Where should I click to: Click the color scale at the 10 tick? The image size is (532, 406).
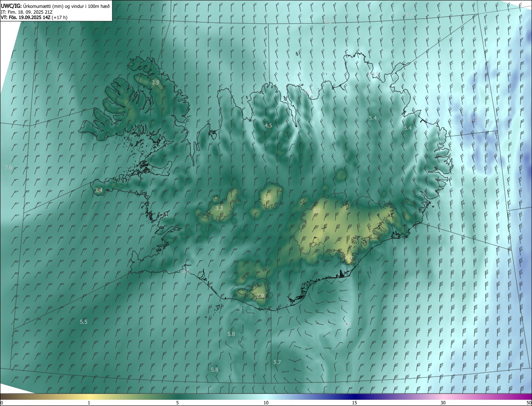click(x=266, y=402)
